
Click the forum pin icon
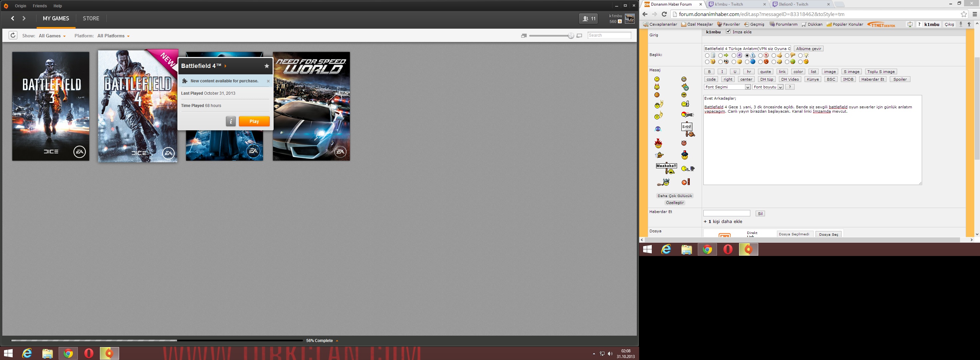click(x=961, y=24)
